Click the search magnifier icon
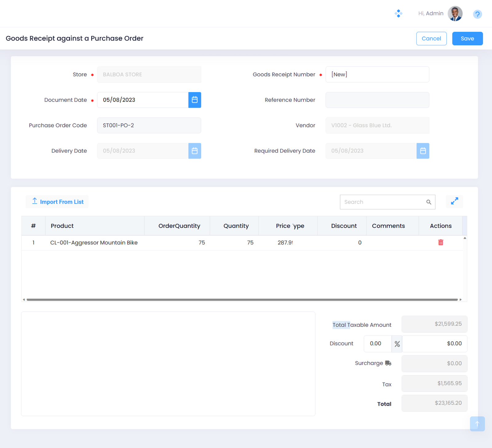 point(429,202)
